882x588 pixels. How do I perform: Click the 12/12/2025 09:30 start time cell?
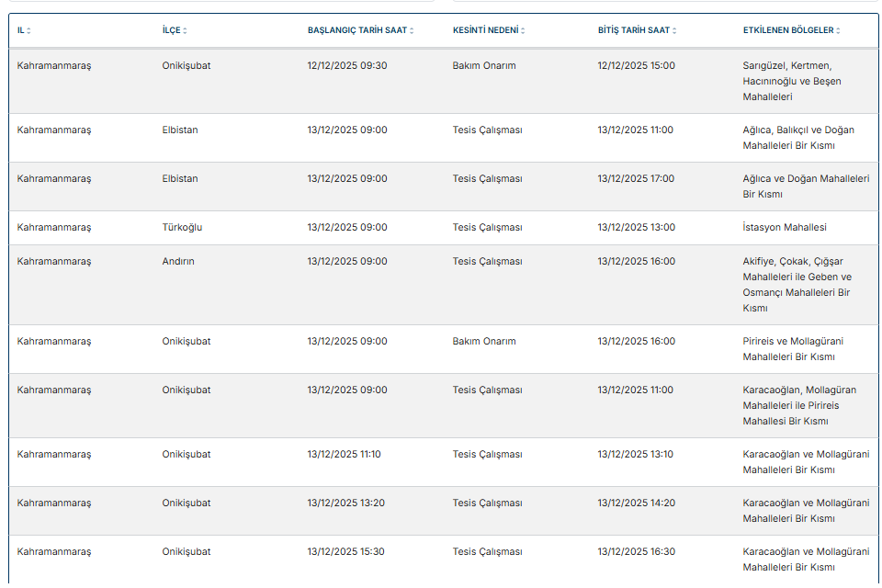point(347,66)
